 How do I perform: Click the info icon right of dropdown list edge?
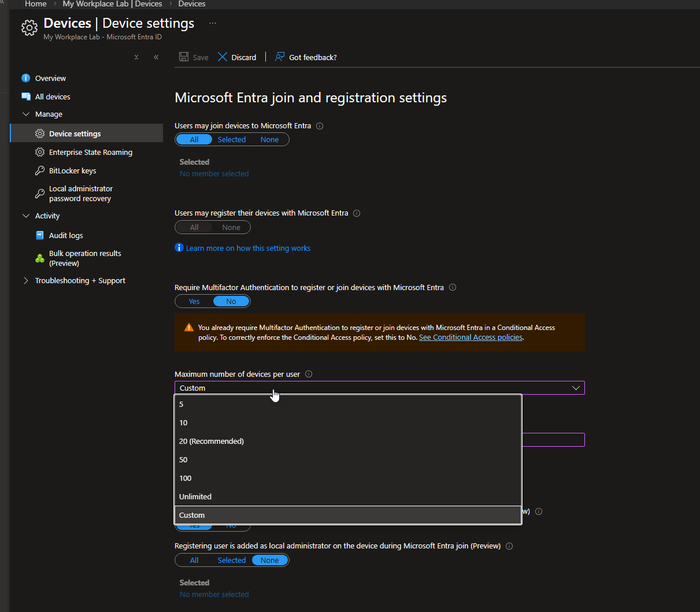(539, 511)
